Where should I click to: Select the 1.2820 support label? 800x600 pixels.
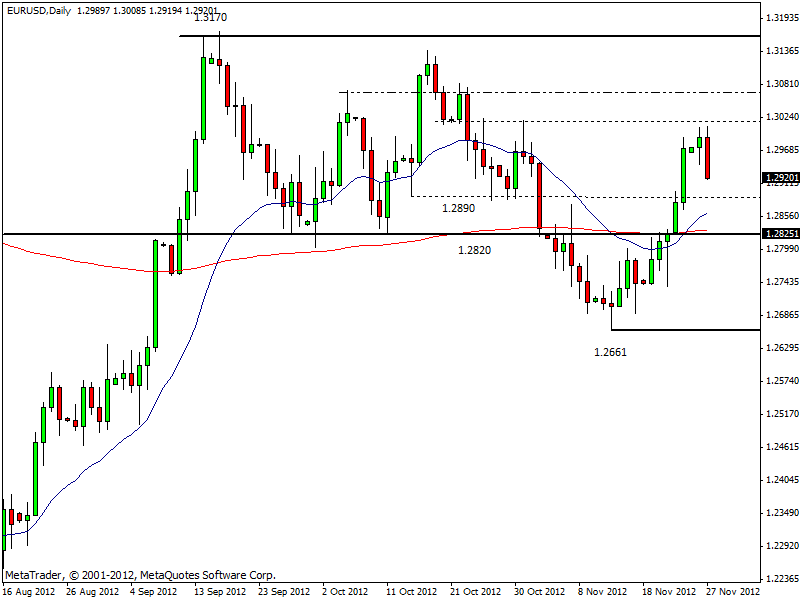click(474, 250)
